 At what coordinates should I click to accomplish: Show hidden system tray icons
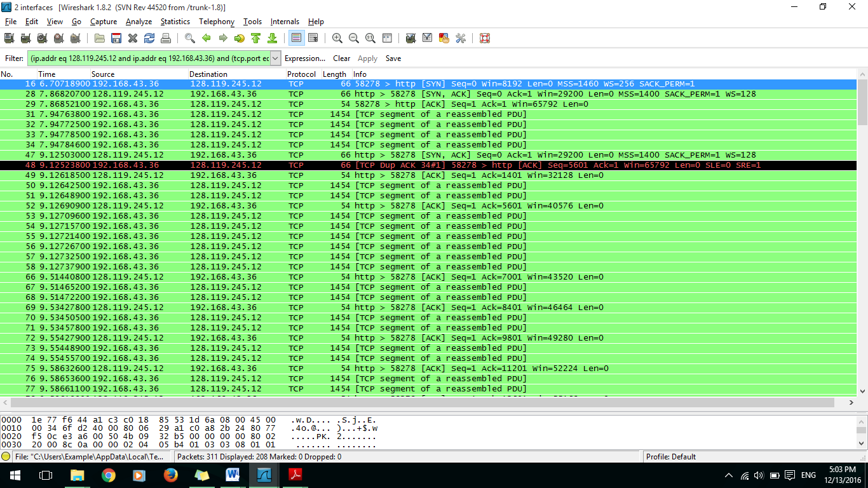point(729,475)
